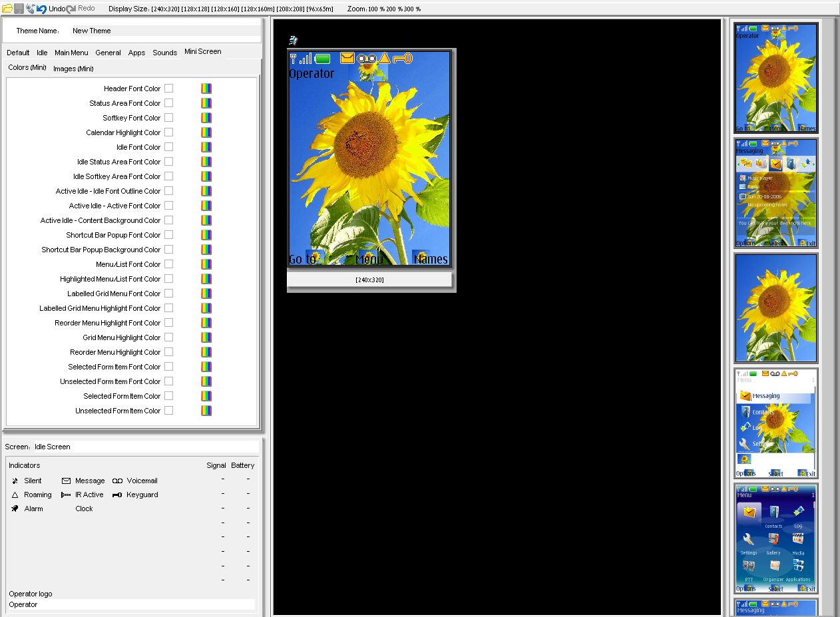Tick the Highlighted Menu/List Font Color checkbox
Image resolution: width=840 pixels, height=617 pixels.
click(x=169, y=279)
